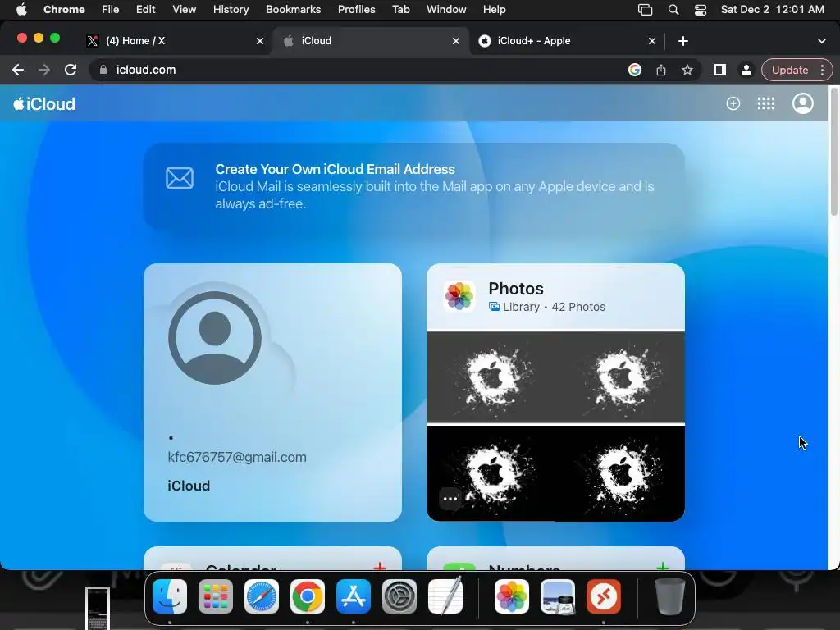Open bottom-right Apple splash photo thumbnail
The image size is (840, 630).
click(x=620, y=473)
